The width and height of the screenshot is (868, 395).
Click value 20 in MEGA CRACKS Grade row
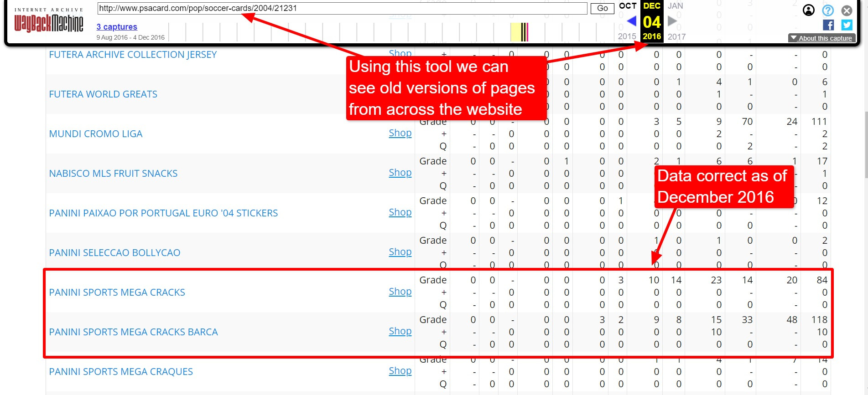click(792, 280)
